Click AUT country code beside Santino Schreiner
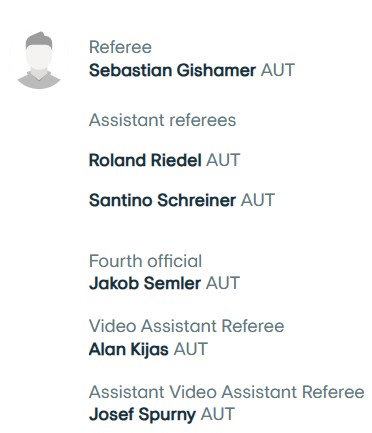 coord(258,200)
